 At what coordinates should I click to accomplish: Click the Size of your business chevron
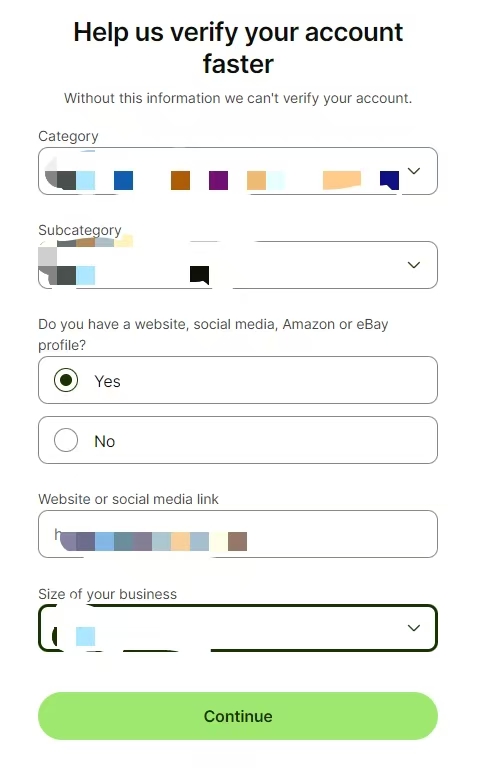pyautogui.click(x=414, y=628)
